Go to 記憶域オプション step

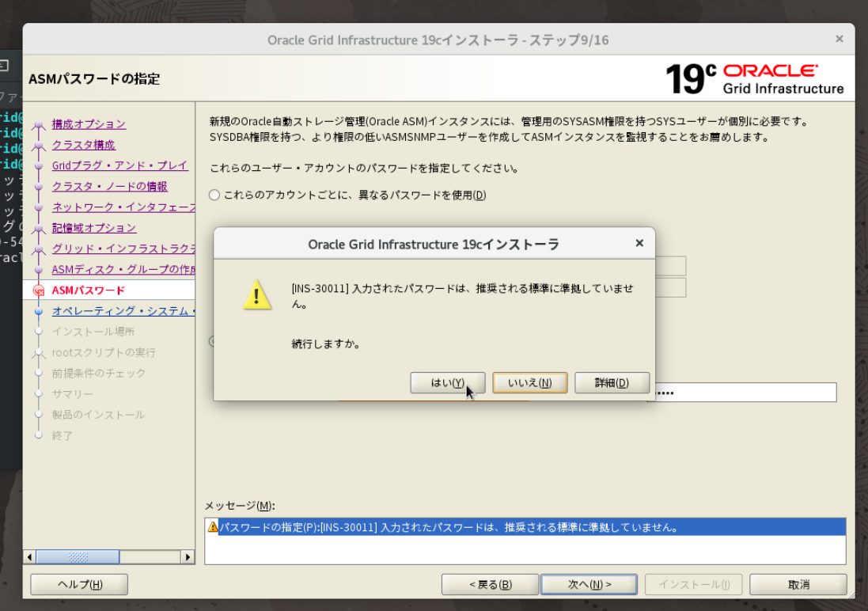(x=94, y=228)
